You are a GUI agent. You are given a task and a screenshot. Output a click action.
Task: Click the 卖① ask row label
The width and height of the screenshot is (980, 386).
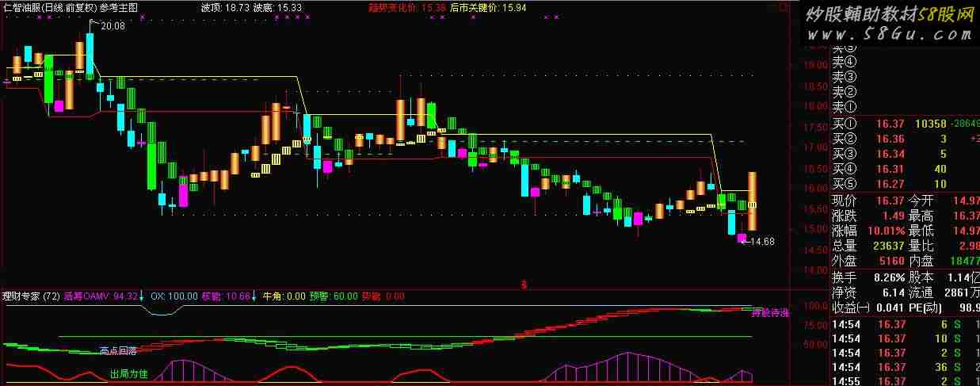(845, 106)
